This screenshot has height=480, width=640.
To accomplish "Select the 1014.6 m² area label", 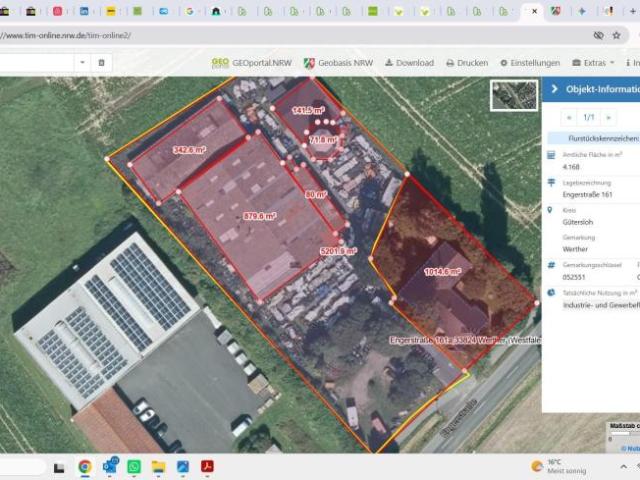I will pyautogui.click(x=443, y=272).
